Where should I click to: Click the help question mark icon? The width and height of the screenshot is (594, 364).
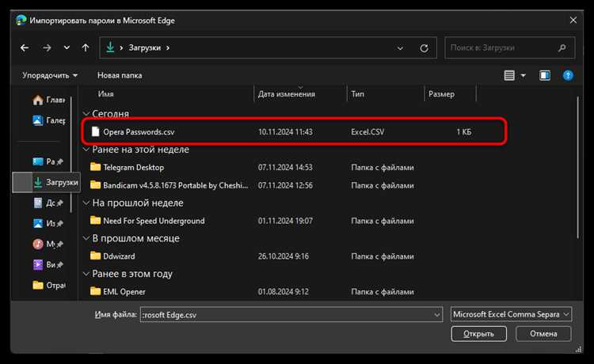click(568, 75)
